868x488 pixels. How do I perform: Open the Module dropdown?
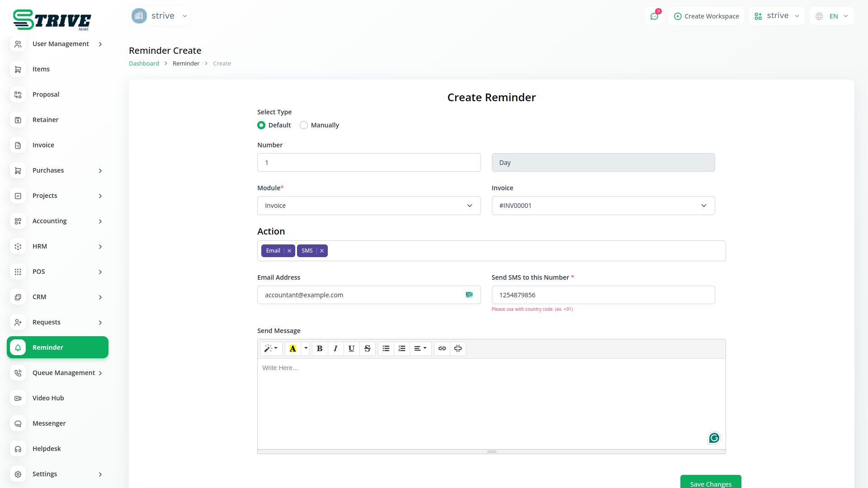coord(368,206)
